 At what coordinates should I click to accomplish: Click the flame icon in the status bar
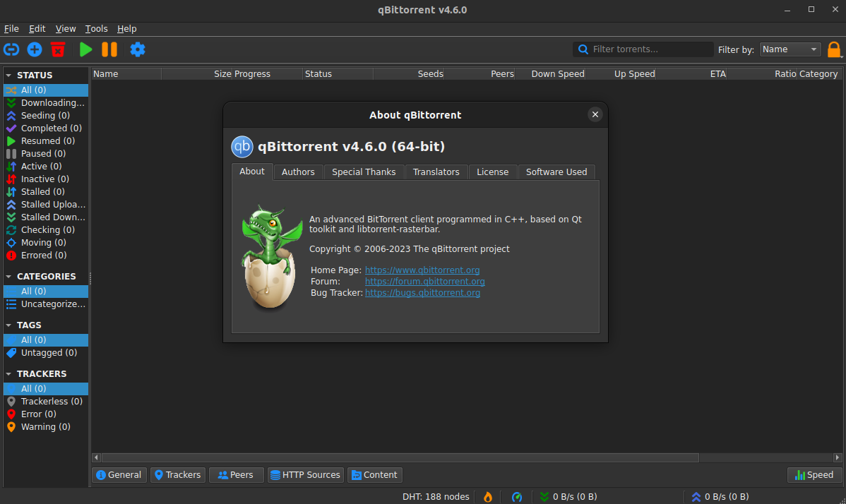487,496
